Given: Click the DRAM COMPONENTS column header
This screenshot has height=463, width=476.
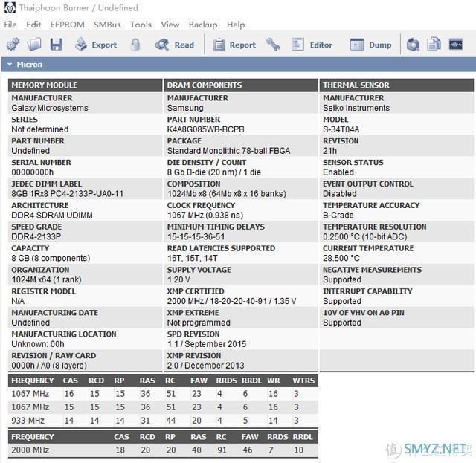Looking at the screenshot, I should pyautogui.click(x=241, y=85).
